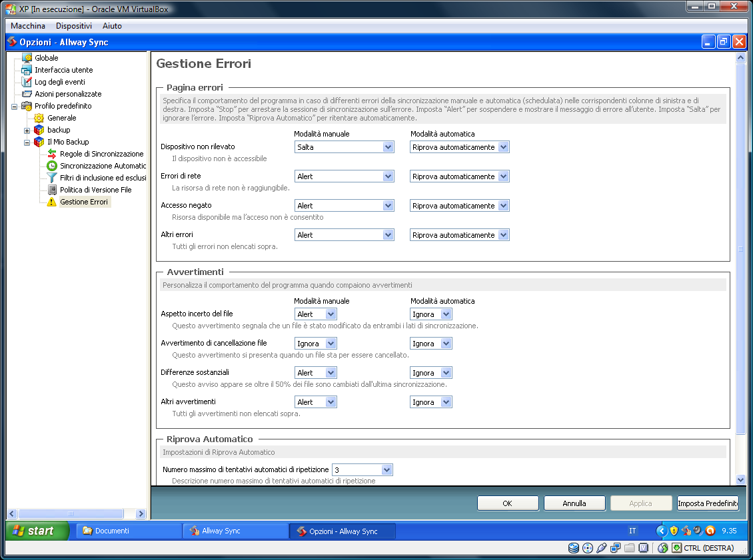Image resolution: width=753 pixels, height=560 pixels.
Task: Click scroll down arrow of settings pane
Action: 740,479
